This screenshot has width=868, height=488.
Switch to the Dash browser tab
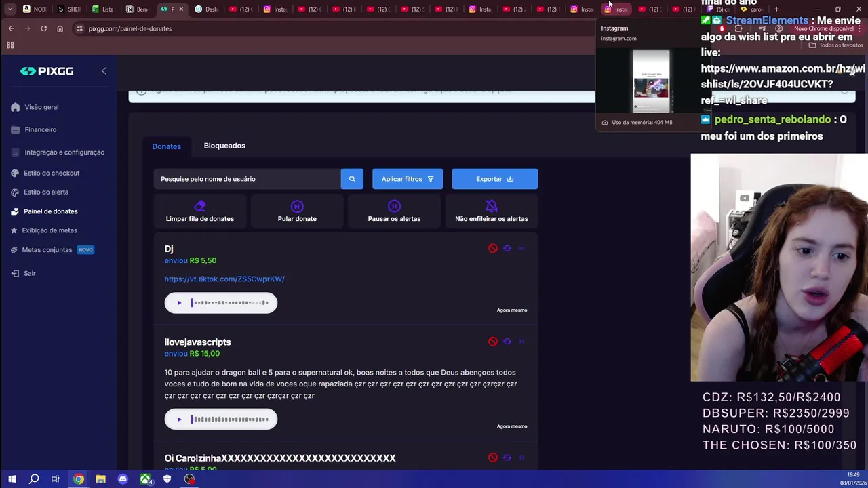click(x=206, y=9)
